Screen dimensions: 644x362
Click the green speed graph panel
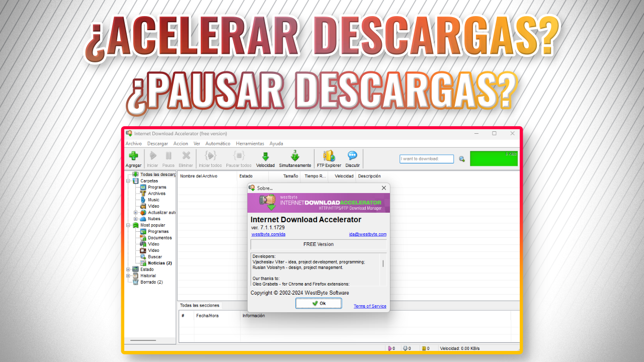[494, 158]
